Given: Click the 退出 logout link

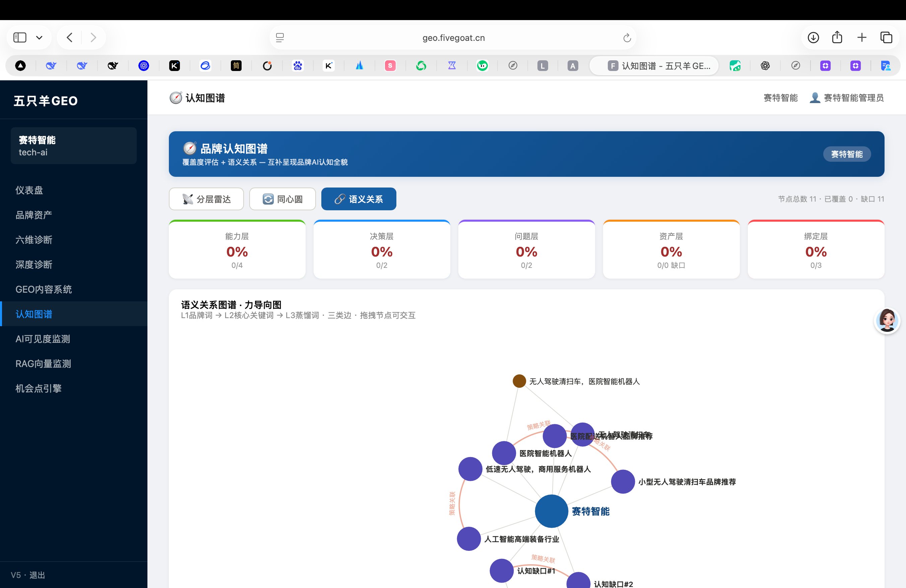Looking at the screenshot, I should (x=37, y=575).
